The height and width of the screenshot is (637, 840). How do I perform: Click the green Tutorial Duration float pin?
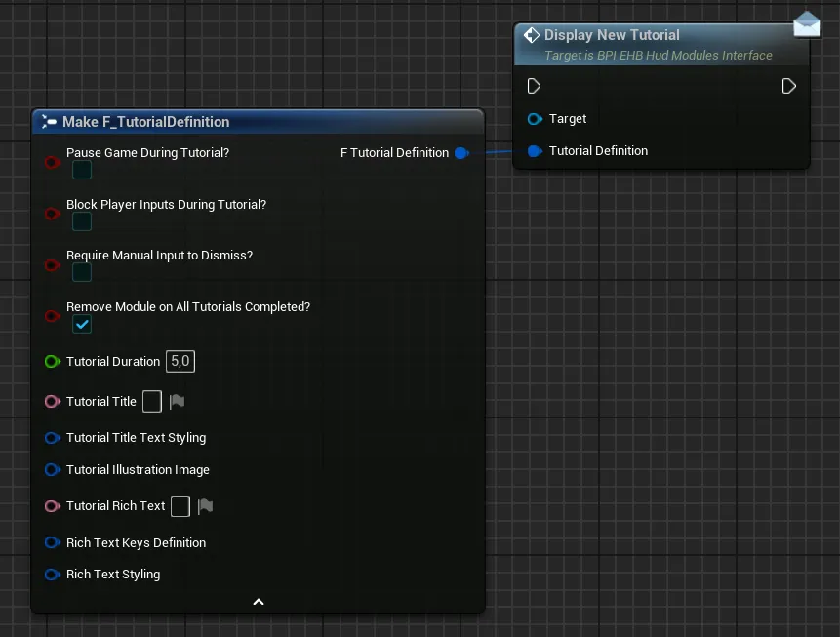pos(52,362)
